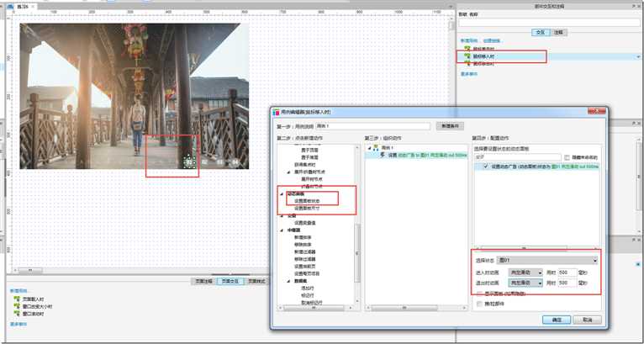Click the 取消 button in case editor
Viewport: 644px width, 344px height.
tap(587, 320)
